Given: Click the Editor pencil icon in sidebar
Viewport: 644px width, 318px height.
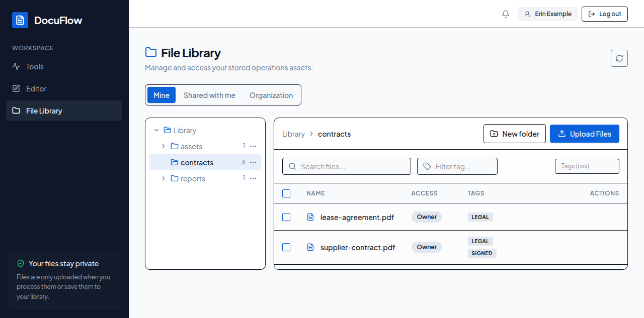Looking at the screenshot, I should pos(16,88).
